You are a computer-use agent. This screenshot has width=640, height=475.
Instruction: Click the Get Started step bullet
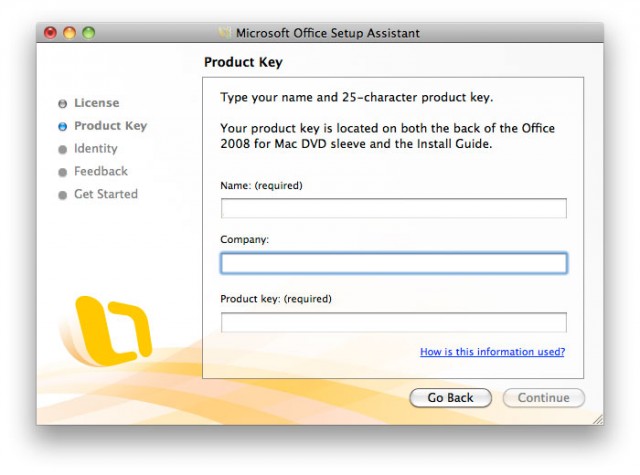point(62,195)
